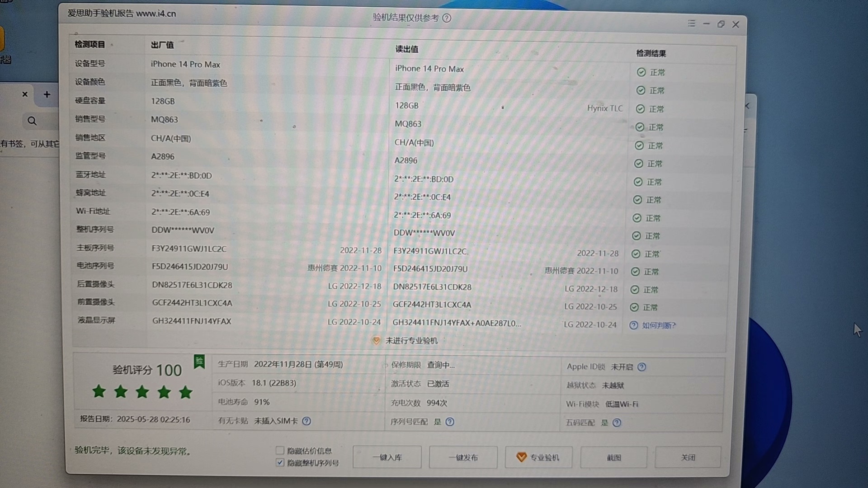This screenshot has width=868, height=488.
Task: Click the factory 后置摄像头 serial DN82517E6L31CDK28
Action: pyautogui.click(x=192, y=285)
